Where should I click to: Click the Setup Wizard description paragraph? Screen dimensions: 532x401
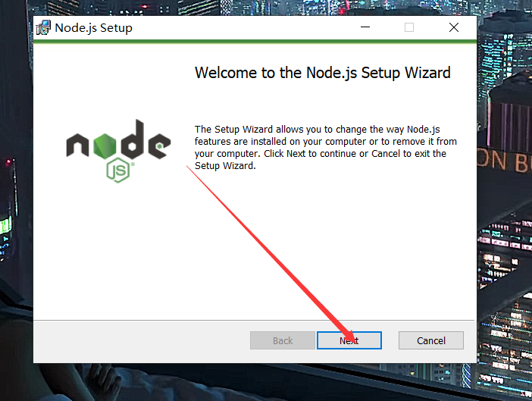click(x=326, y=148)
